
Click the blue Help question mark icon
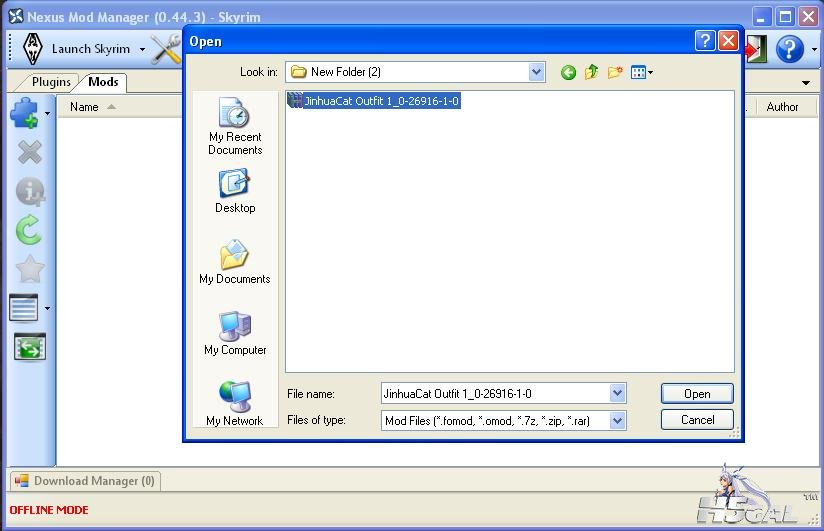(x=789, y=49)
